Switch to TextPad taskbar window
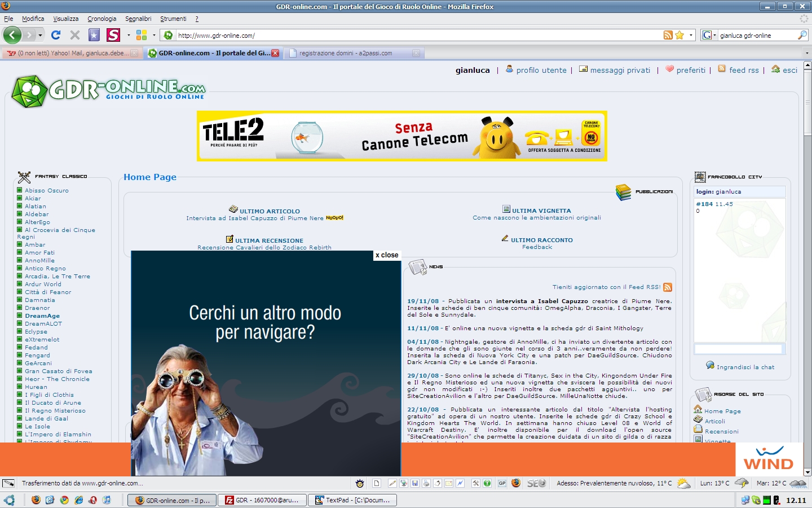The image size is (812, 508). click(x=353, y=500)
